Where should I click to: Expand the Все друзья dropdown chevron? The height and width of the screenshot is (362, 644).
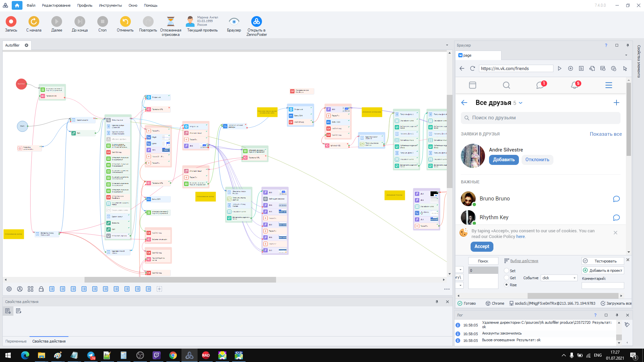(x=521, y=103)
